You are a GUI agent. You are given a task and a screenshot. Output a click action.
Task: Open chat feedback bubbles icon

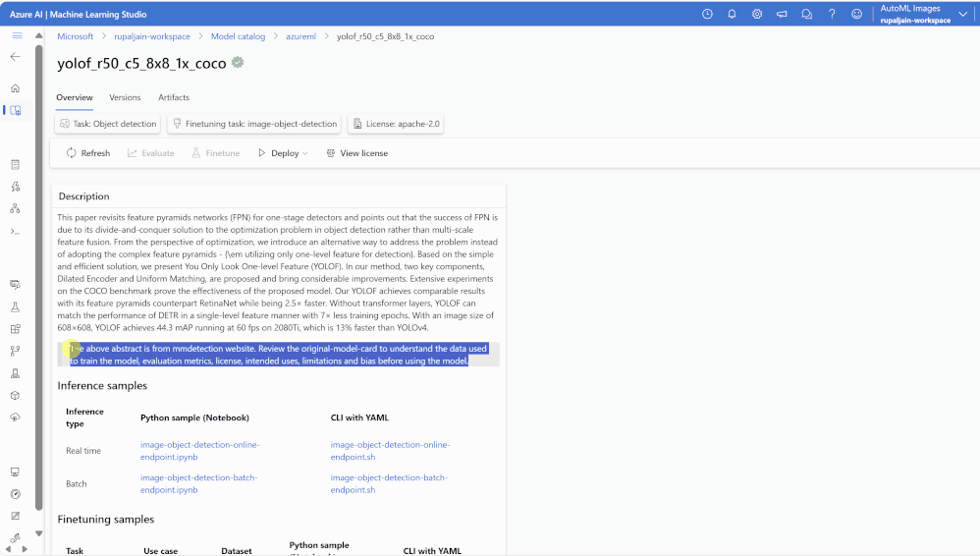[x=807, y=14]
